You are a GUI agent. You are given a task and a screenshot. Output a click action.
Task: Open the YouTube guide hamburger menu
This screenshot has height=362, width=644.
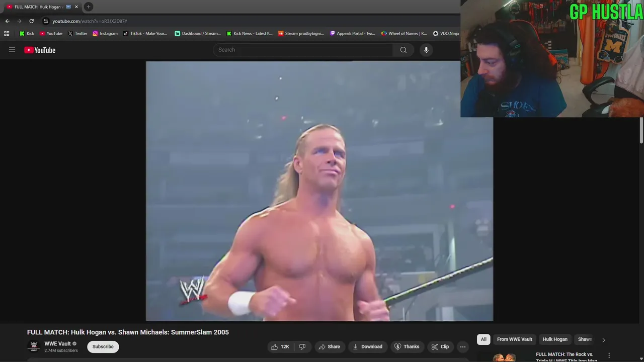12,50
